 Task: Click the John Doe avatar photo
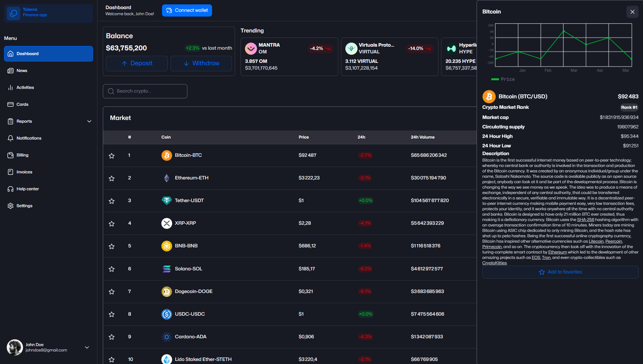click(15, 347)
